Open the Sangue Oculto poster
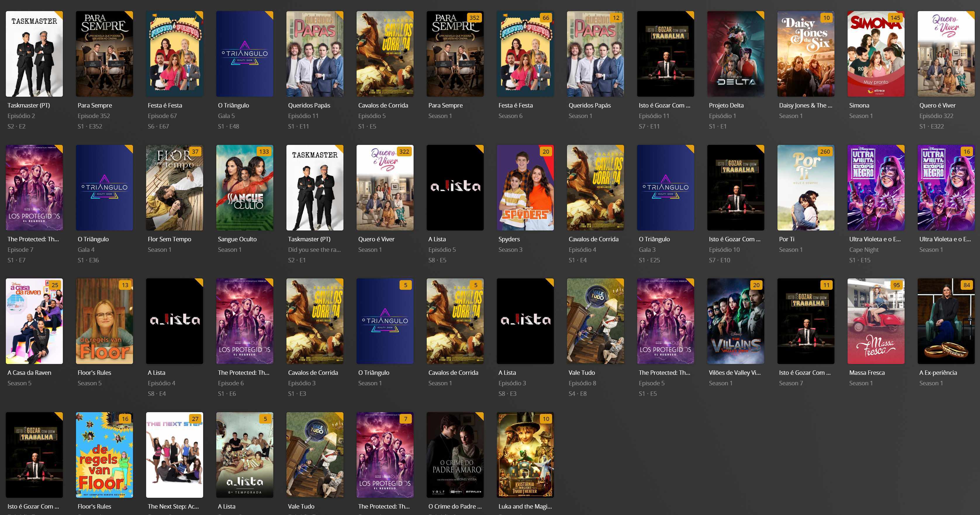This screenshot has width=980, height=515. click(x=245, y=188)
